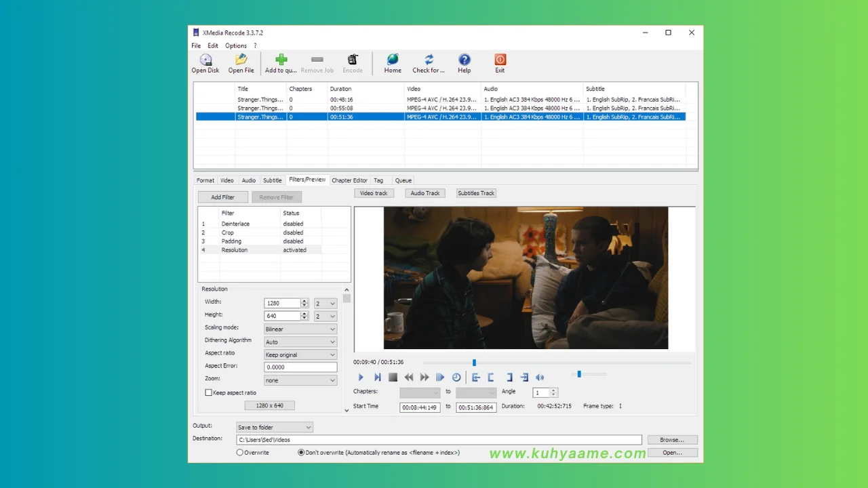
Task: Click the Start Time input field
Action: pos(420,407)
